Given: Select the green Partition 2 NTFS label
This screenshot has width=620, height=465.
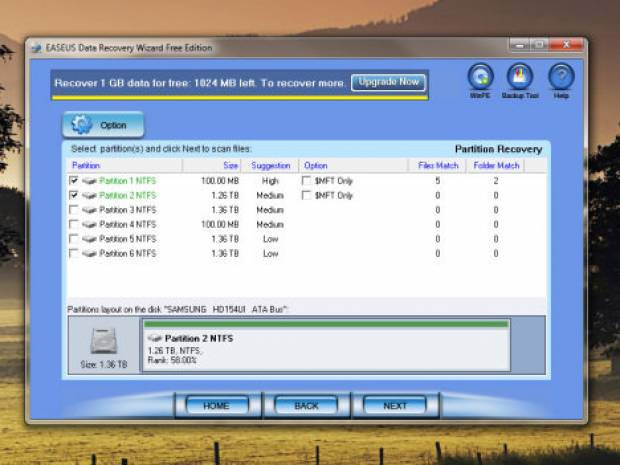Looking at the screenshot, I should coord(128,195).
